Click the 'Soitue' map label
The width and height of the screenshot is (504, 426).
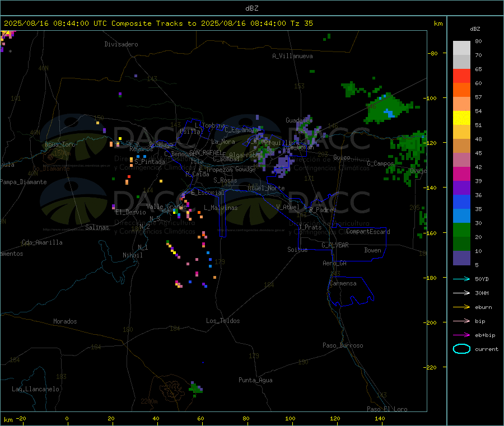[x=297, y=250]
